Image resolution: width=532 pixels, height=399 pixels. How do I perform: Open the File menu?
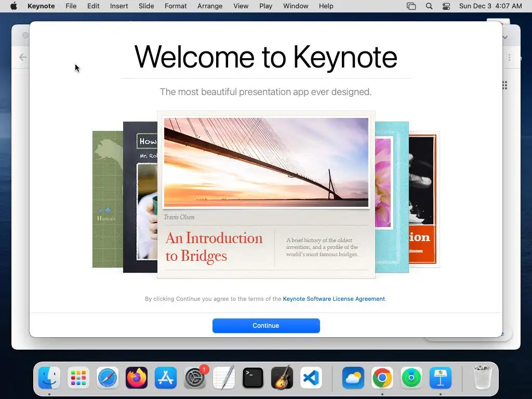(x=71, y=6)
